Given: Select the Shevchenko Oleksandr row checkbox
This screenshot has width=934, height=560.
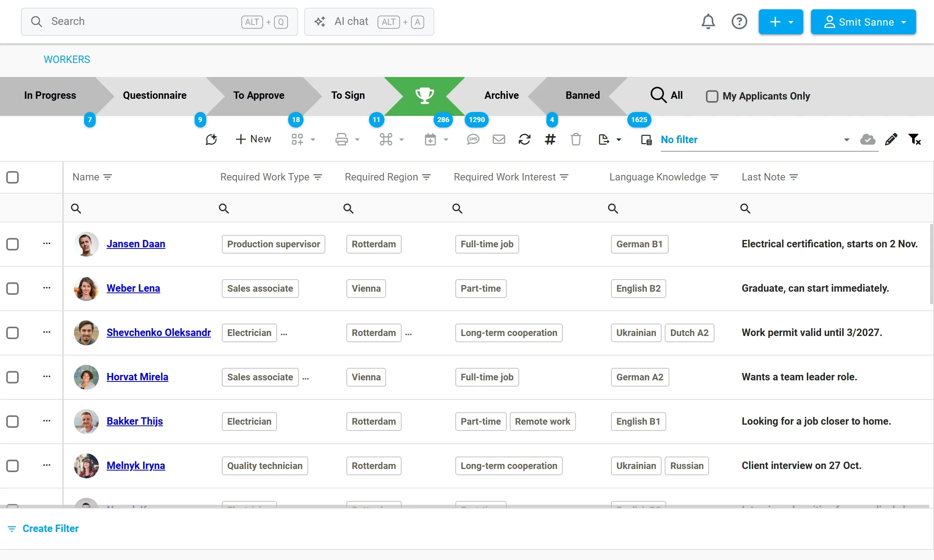Looking at the screenshot, I should [12, 333].
